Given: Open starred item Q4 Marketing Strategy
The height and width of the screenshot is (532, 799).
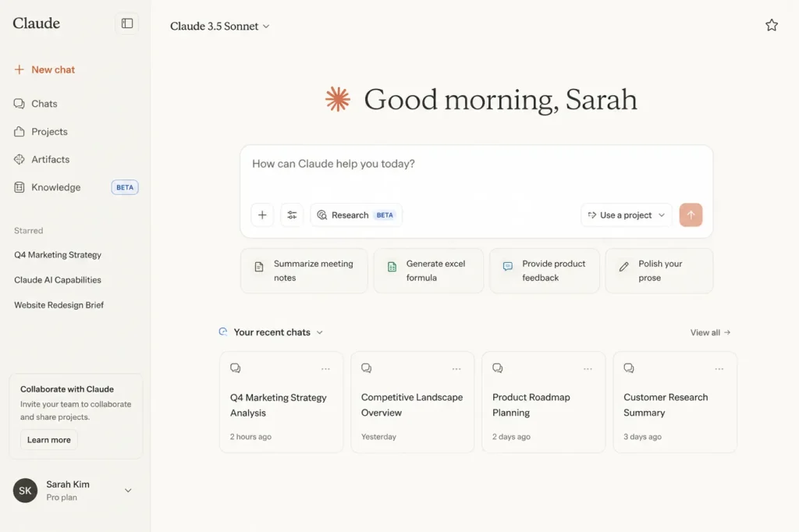Looking at the screenshot, I should point(58,255).
